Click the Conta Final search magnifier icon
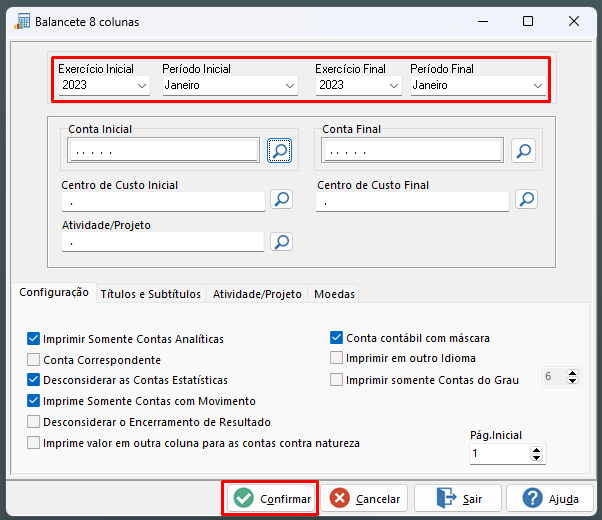This screenshot has width=602, height=520. pos(523,151)
